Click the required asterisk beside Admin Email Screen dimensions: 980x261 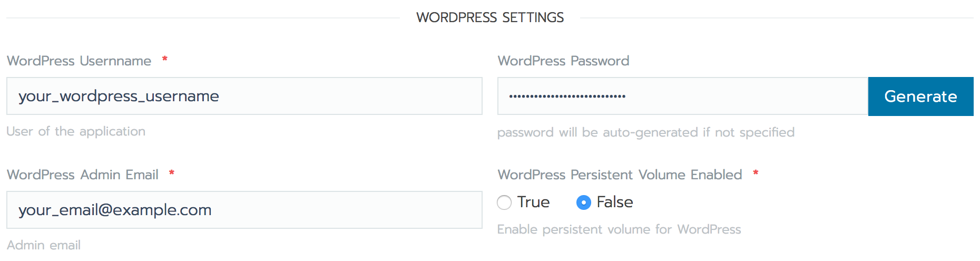point(172,172)
